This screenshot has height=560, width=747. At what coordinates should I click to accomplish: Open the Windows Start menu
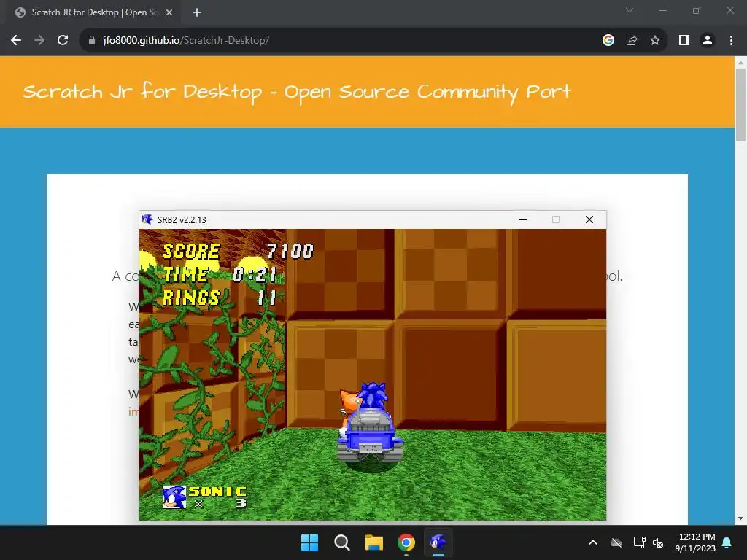click(x=309, y=542)
